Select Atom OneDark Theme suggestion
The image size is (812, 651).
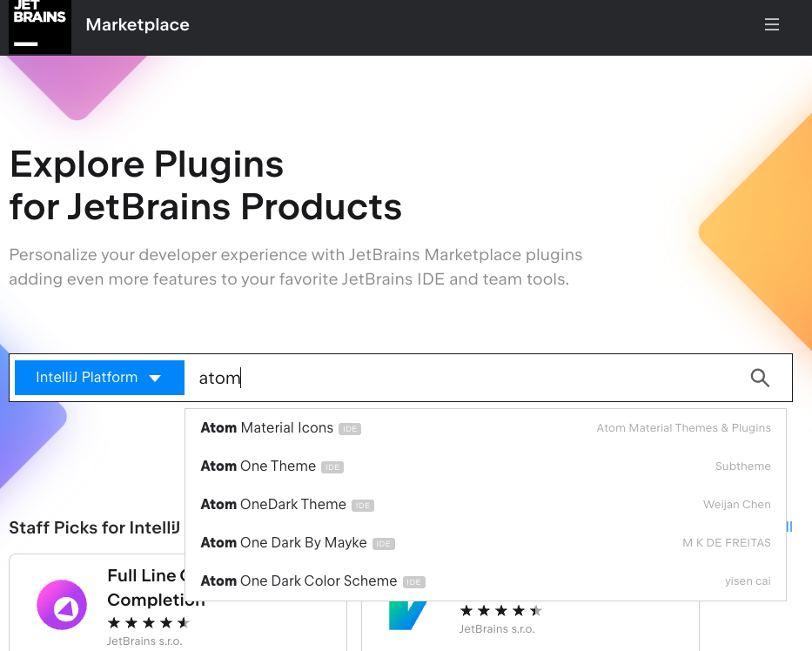(486, 505)
